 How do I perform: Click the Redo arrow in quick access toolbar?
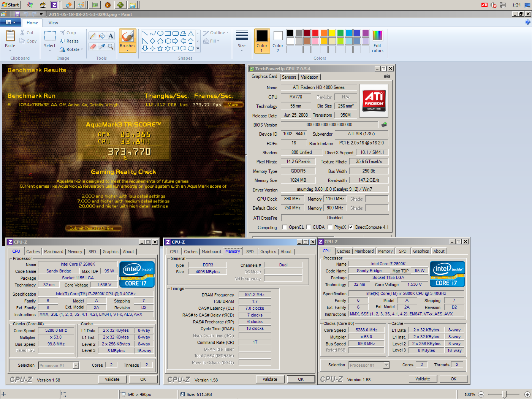(34, 14)
